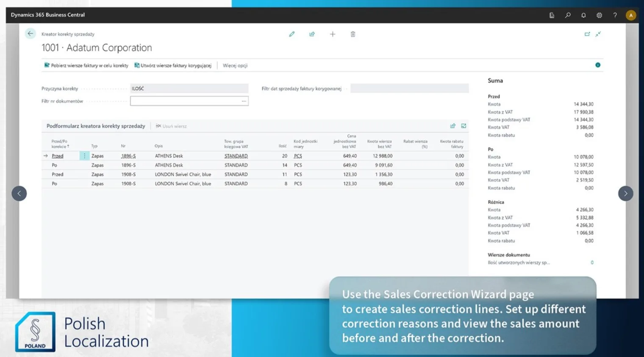Click the share icon in the page header
This screenshot has width=644, height=357.
tap(312, 34)
